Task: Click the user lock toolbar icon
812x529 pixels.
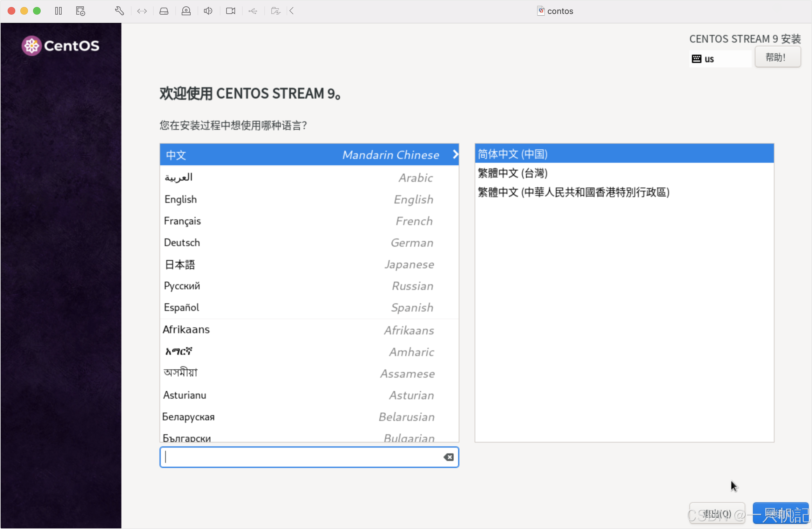Action: coord(186,11)
